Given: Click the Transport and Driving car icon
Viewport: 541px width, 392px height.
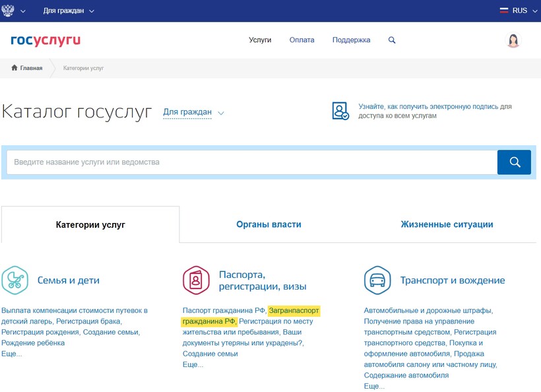Looking at the screenshot, I should click(377, 280).
